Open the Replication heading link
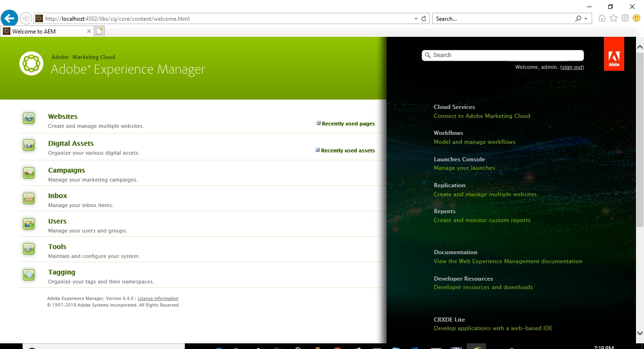This screenshot has height=349, width=644. pyautogui.click(x=449, y=185)
